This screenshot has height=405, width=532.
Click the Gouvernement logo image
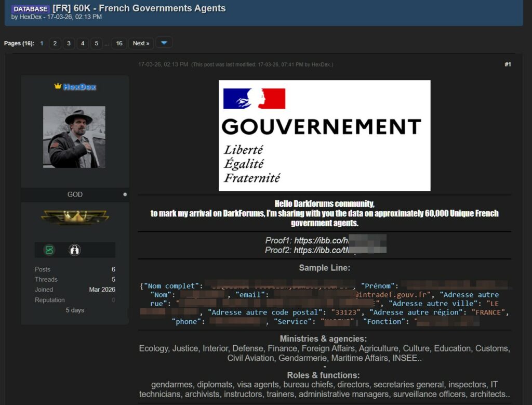pyautogui.click(x=324, y=135)
